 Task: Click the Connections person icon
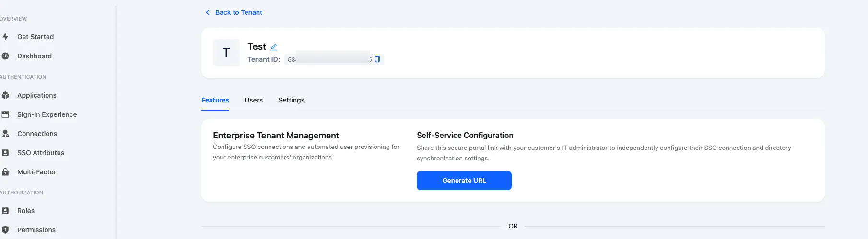click(x=5, y=134)
